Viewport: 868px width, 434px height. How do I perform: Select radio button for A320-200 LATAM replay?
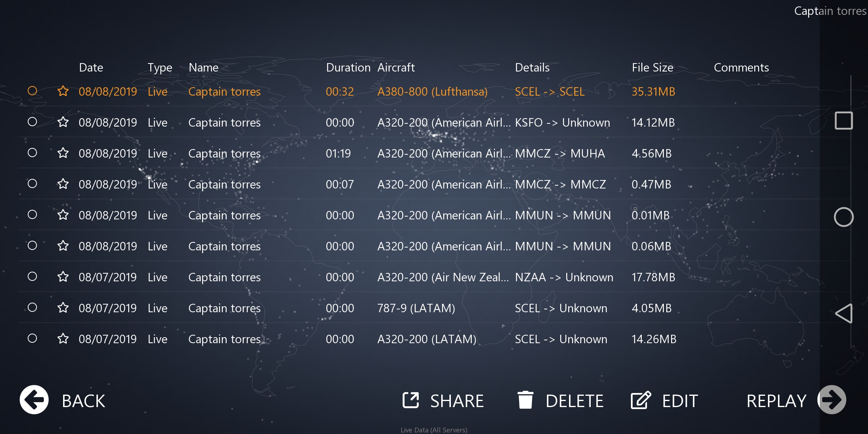[x=33, y=338]
